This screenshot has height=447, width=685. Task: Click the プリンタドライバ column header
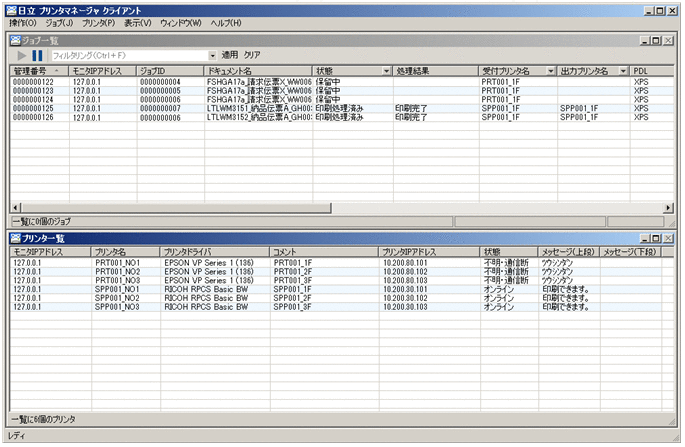(x=214, y=252)
